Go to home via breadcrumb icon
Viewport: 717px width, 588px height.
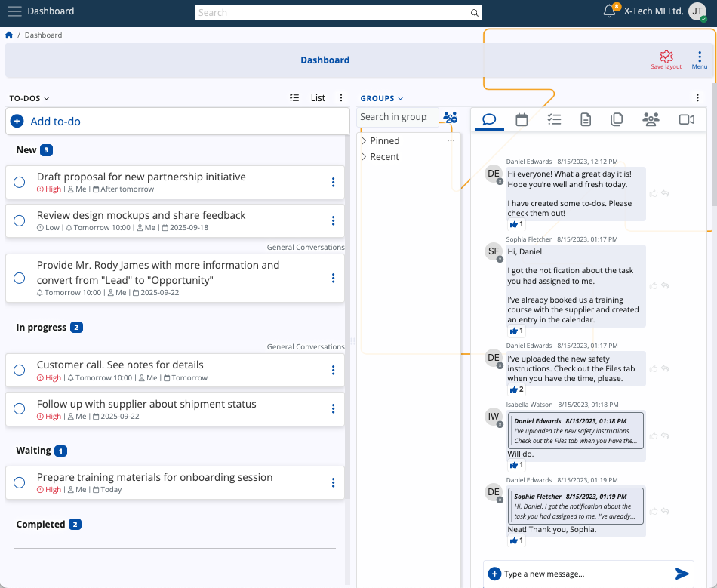(x=9, y=35)
